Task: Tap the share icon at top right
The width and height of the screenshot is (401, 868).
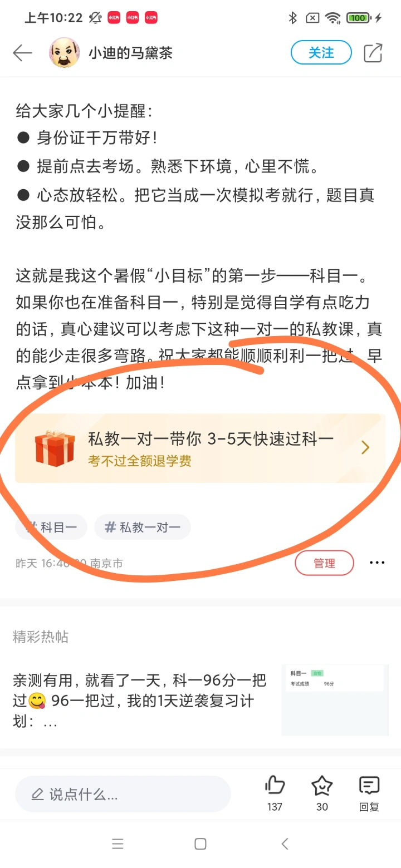Action: point(373,53)
